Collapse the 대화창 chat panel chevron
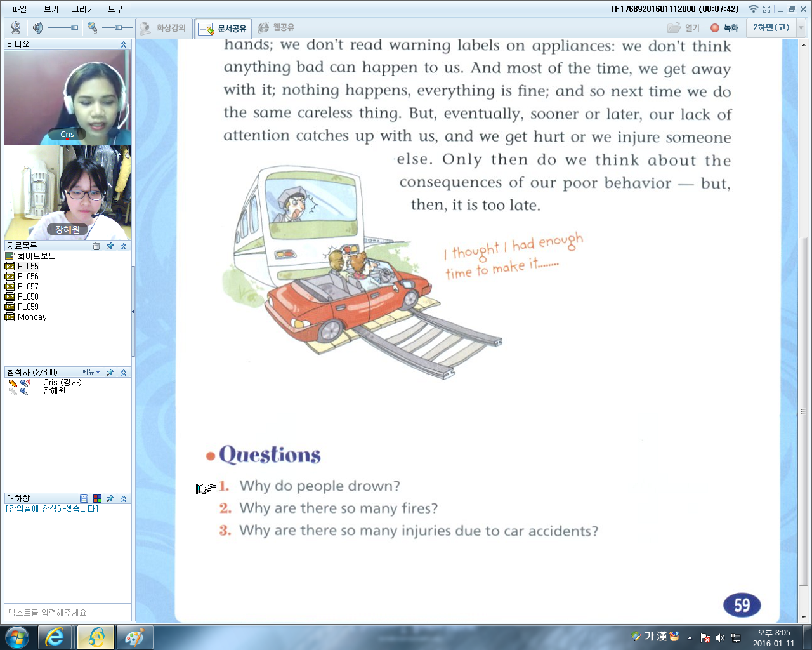The image size is (812, 650). click(124, 499)
